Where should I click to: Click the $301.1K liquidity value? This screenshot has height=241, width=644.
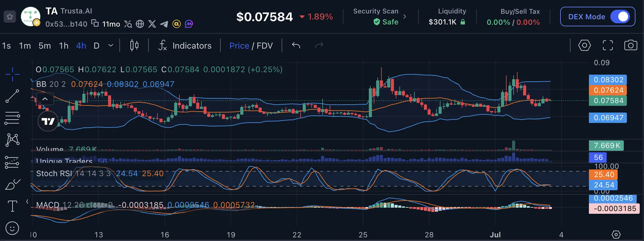pyautogui.click(x=443, y=22)
